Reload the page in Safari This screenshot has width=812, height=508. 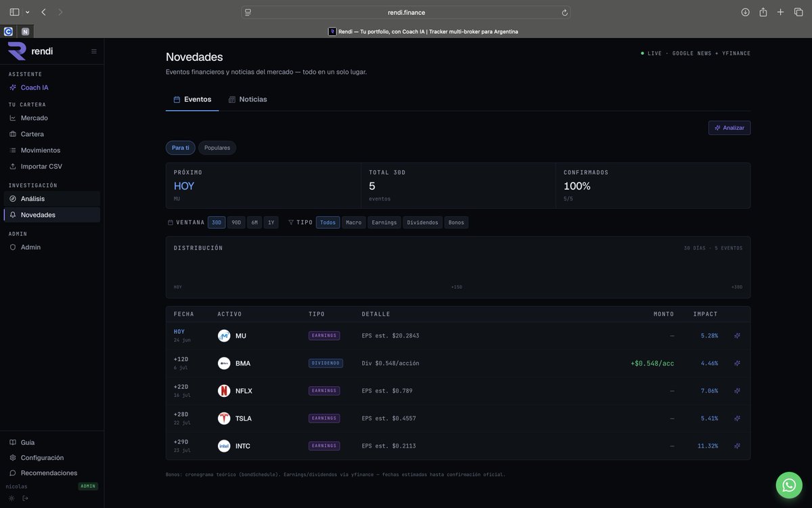coord(564,12)
